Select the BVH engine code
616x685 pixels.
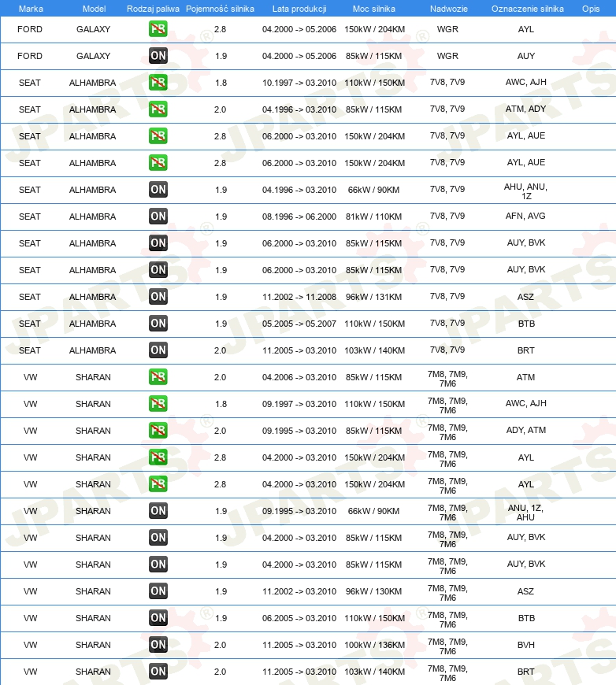(x=526, y=644)
